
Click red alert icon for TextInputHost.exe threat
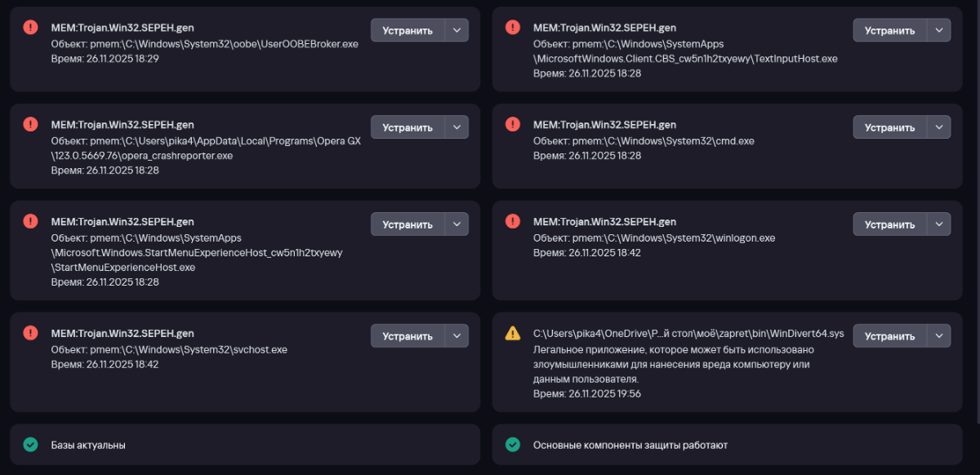pos(513,28)
